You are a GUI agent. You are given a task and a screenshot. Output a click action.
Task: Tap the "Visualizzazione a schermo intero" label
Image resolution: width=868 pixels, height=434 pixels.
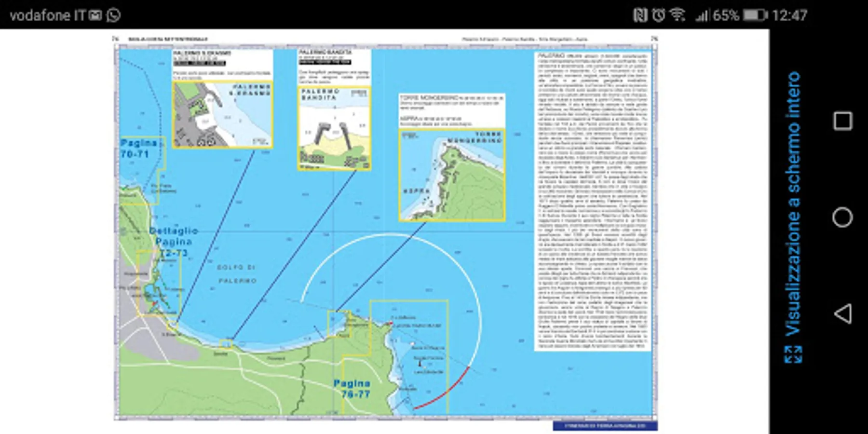point(793,203)
